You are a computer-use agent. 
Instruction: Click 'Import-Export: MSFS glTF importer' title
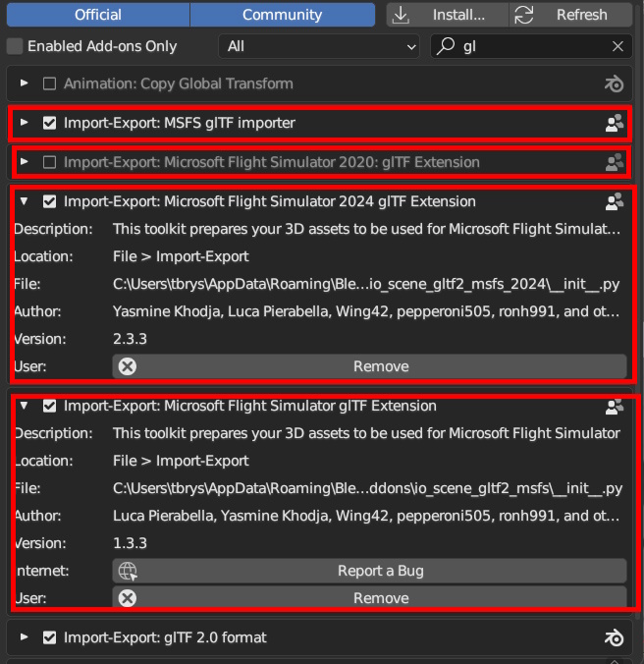[x=180, y=123]
